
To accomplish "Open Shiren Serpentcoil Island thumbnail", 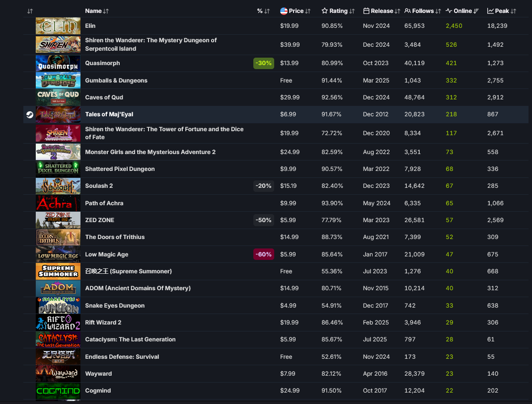I will click(58, 44).
